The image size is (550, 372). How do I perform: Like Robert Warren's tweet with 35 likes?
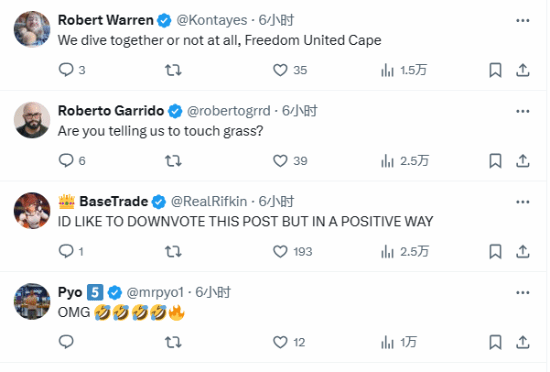tap(280, 70)
